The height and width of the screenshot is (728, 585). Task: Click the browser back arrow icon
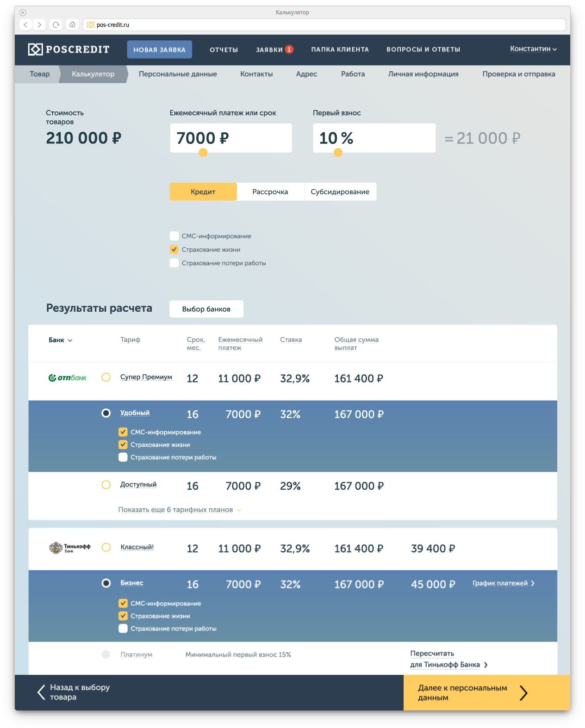click(26, 25)
